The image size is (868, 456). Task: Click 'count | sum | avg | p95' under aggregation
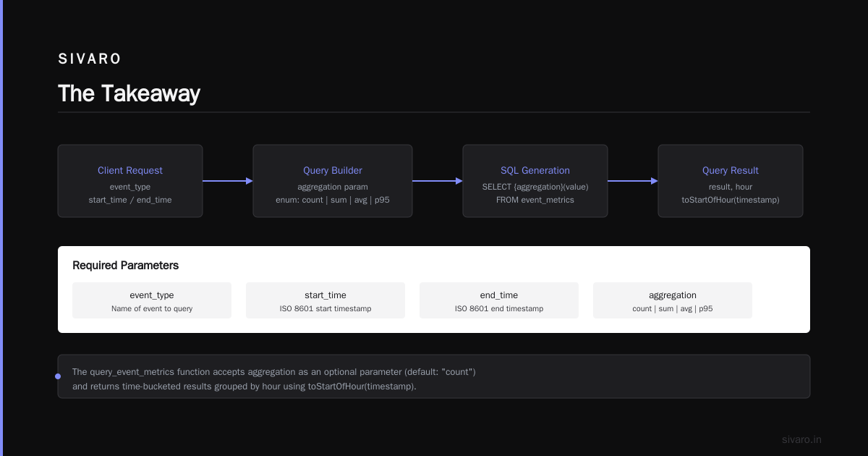coord(673,308)
